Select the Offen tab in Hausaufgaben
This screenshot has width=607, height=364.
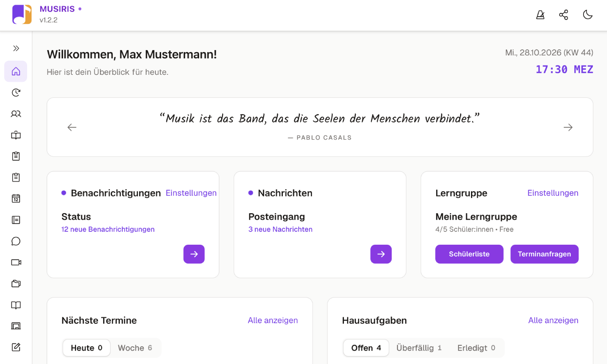[x=366, y=348]
